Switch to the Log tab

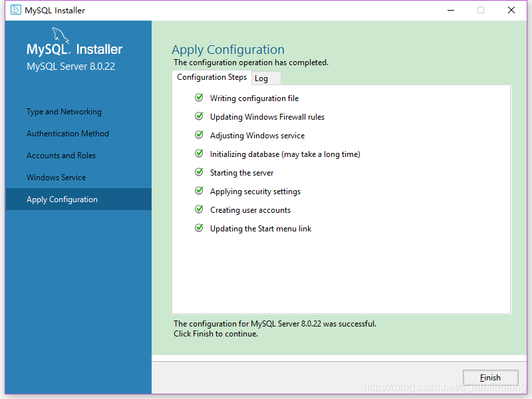(x=261, y=78)
